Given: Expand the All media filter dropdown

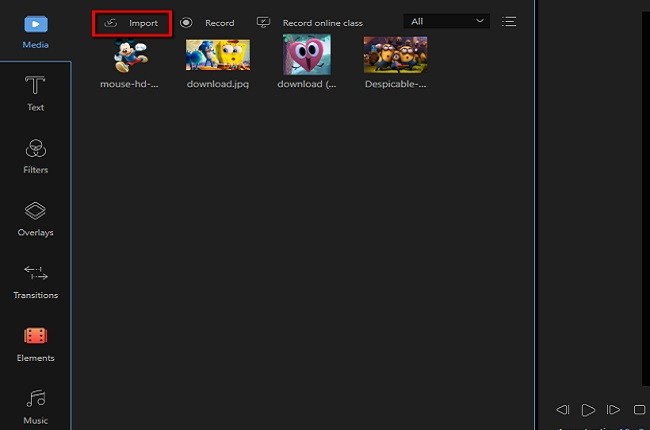Looking at the screenshot, I should [x=447, y=21].
